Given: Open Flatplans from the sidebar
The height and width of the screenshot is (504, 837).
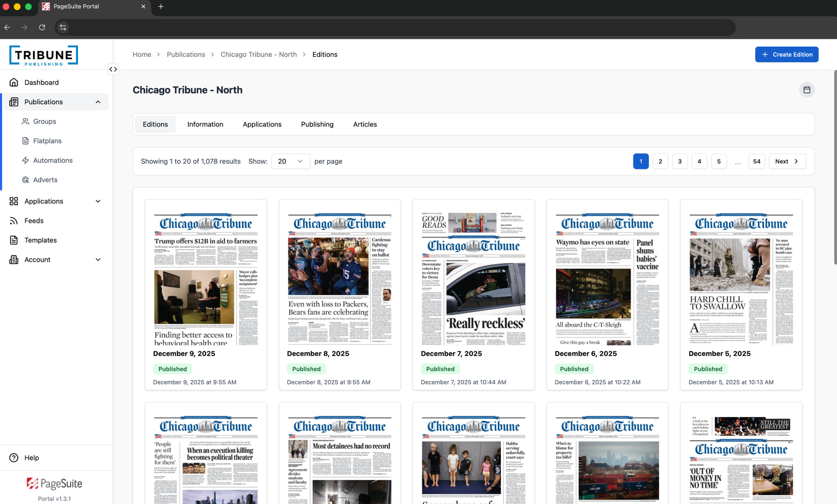Looking at the screenshot, I should [x=47, y=140].
